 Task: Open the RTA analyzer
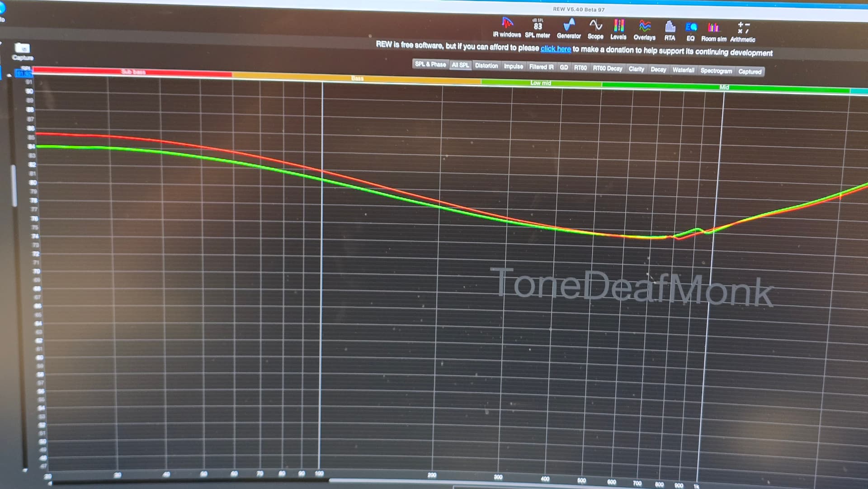click(670, 31)
